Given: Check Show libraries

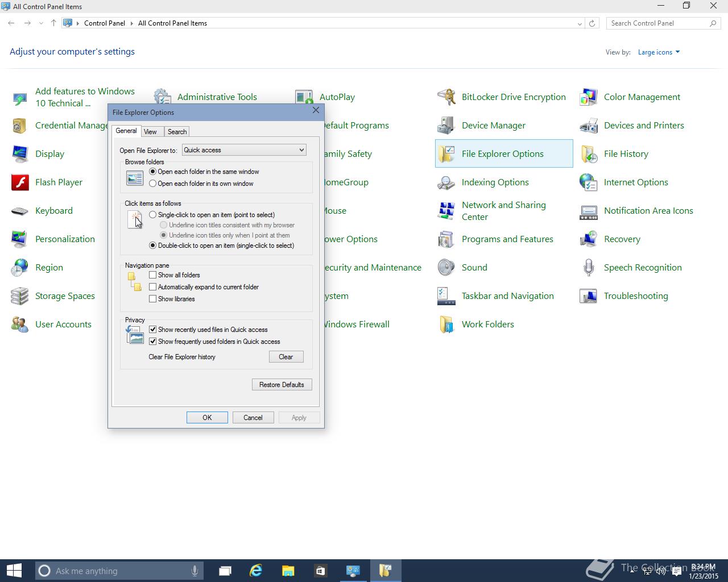Looking at the screenshot, I should click(x=152, y=299).
